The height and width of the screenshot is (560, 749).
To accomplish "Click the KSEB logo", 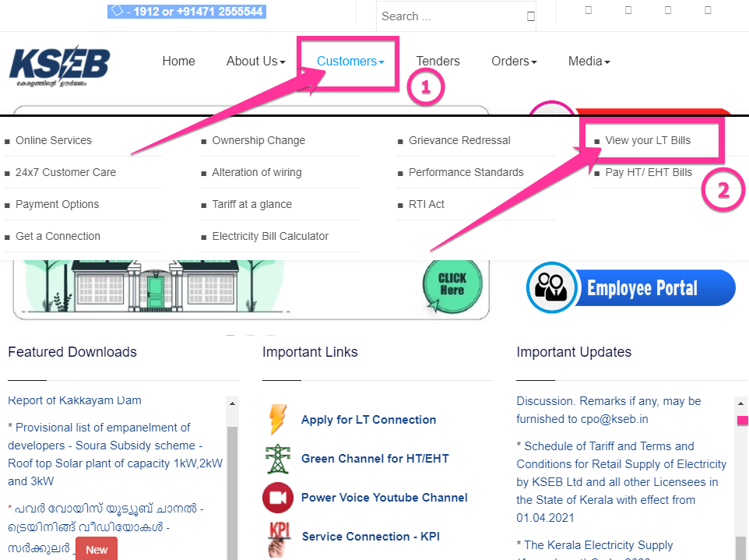I will click(59, 66).
